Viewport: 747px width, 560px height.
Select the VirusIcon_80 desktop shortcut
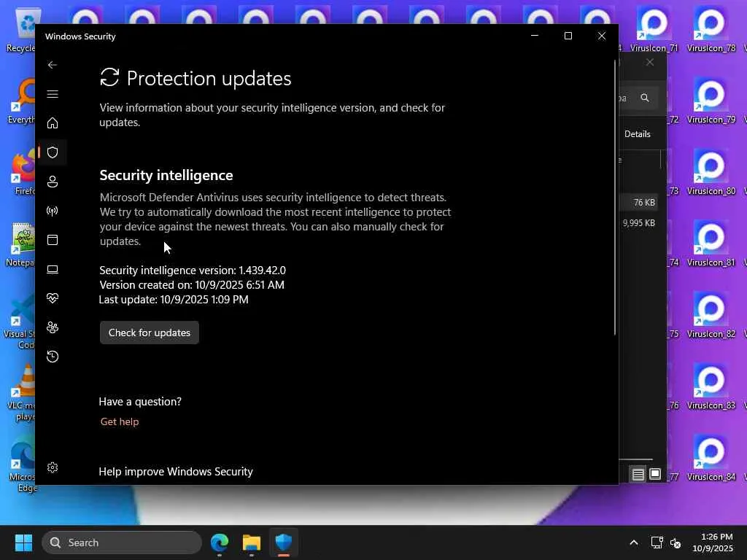(711, 172)
